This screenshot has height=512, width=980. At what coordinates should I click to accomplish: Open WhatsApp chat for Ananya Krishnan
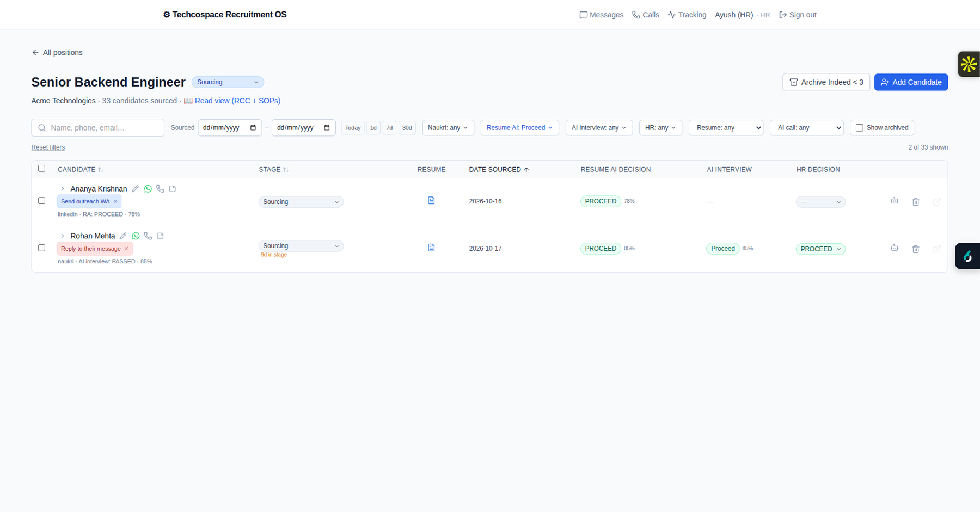click(x=148, y=189)
